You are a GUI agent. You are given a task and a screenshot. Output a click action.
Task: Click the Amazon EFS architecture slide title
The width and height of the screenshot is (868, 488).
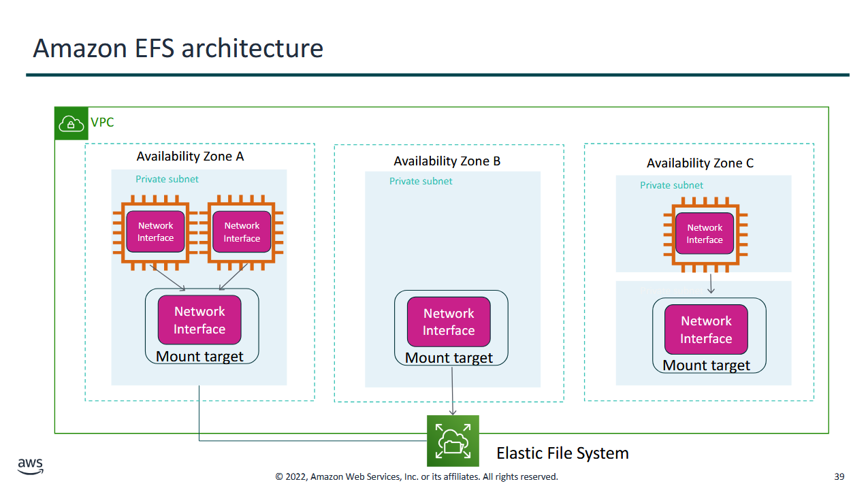[178, 48]
